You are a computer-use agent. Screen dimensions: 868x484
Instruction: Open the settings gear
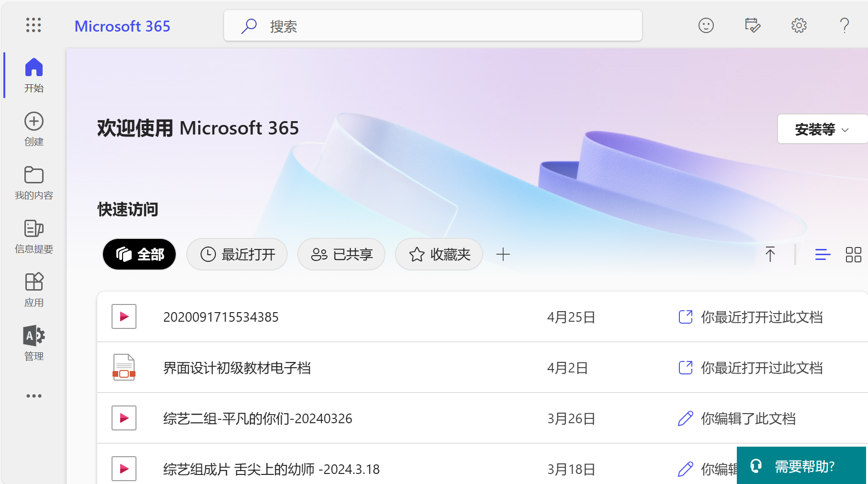799,25
